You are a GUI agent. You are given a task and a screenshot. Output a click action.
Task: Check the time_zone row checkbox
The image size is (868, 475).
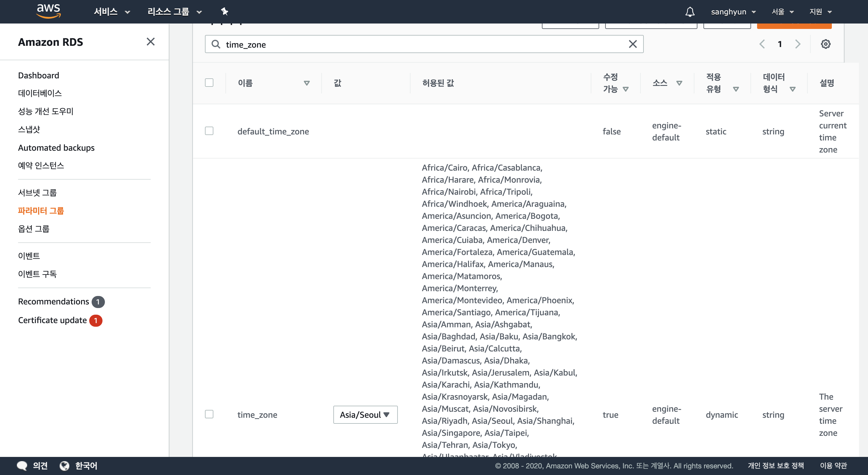tap(209, 414)
